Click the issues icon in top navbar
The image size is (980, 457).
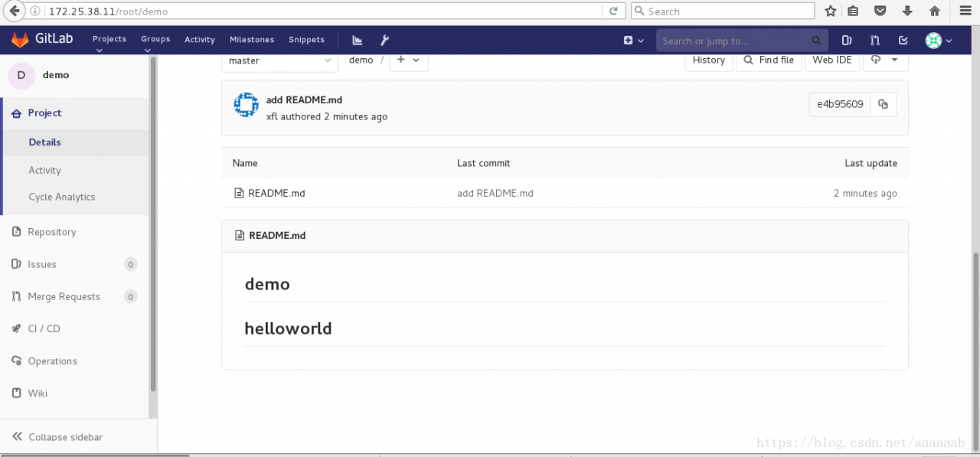tap(847, 41)
